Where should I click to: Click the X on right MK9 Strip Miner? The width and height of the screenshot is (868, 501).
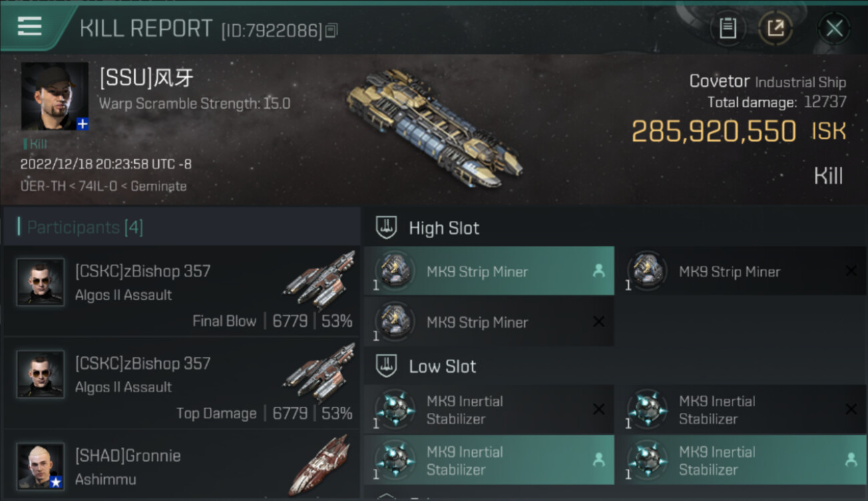[x=851, y=271]
